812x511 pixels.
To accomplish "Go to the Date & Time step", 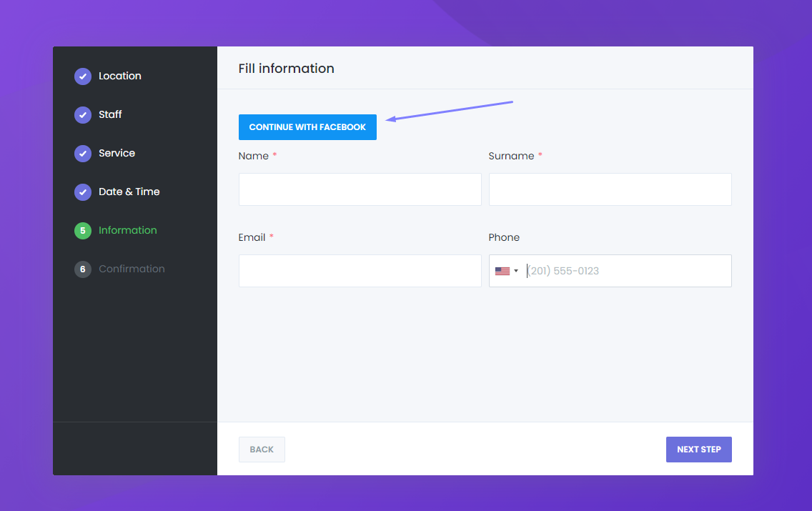I will click(x=129, y=192).
